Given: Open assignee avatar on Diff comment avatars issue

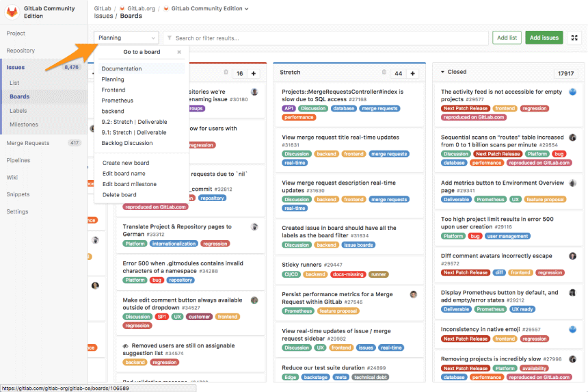Looking at the screenshot, I should point(573,257).
